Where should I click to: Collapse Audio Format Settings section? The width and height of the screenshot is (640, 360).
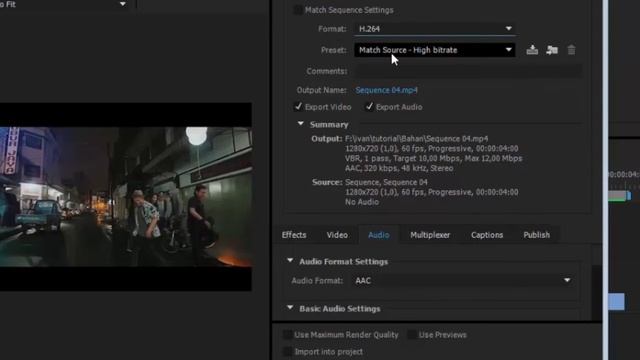(290, 260)
